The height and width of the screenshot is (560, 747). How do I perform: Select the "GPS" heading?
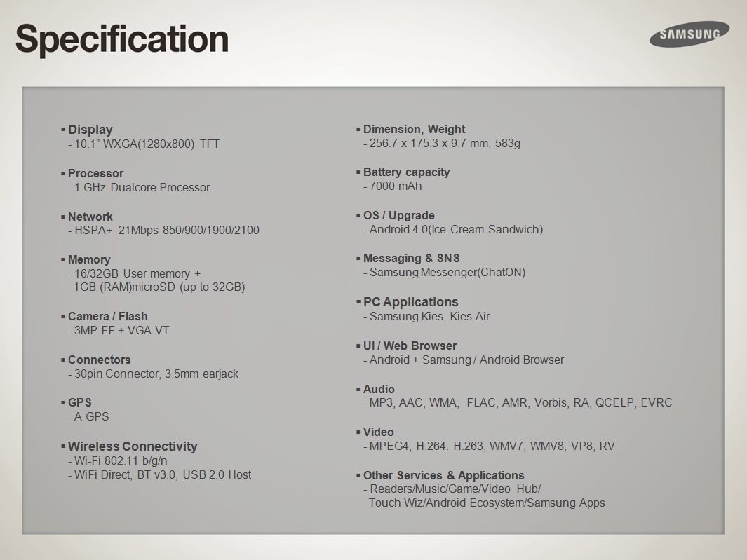click(x=79, y=402)
